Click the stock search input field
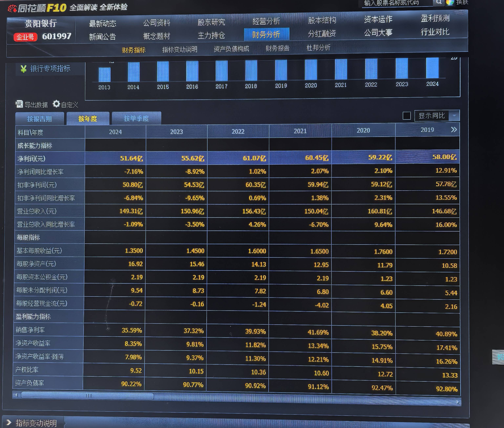Screen dimensions: 504x428 point(397,3)
